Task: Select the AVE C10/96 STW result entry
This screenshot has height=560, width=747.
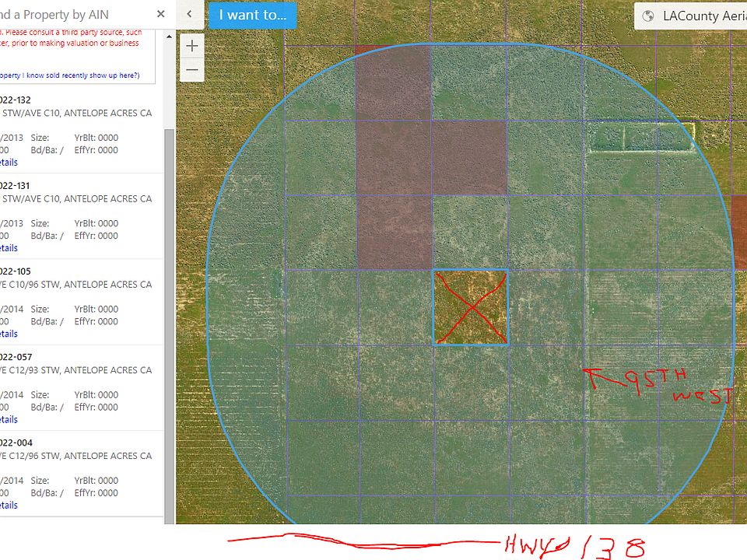Action: (81, 302)
